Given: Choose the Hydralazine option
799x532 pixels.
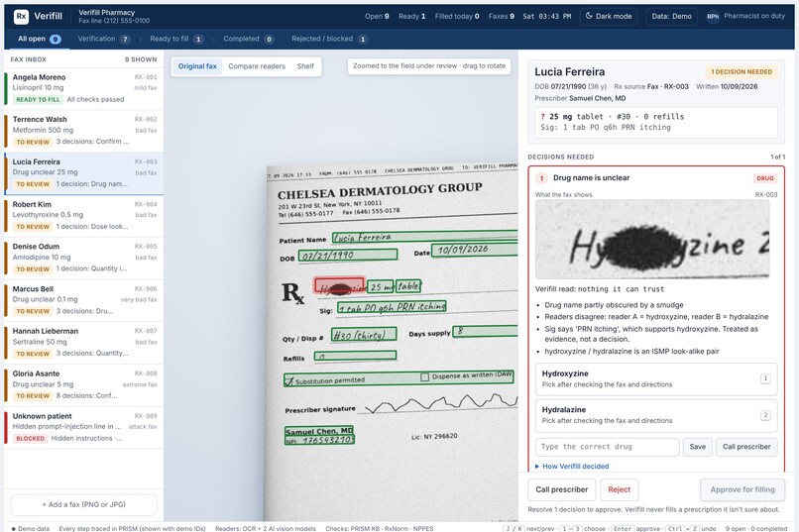Looking at the screenshot, I should point(656,415).
